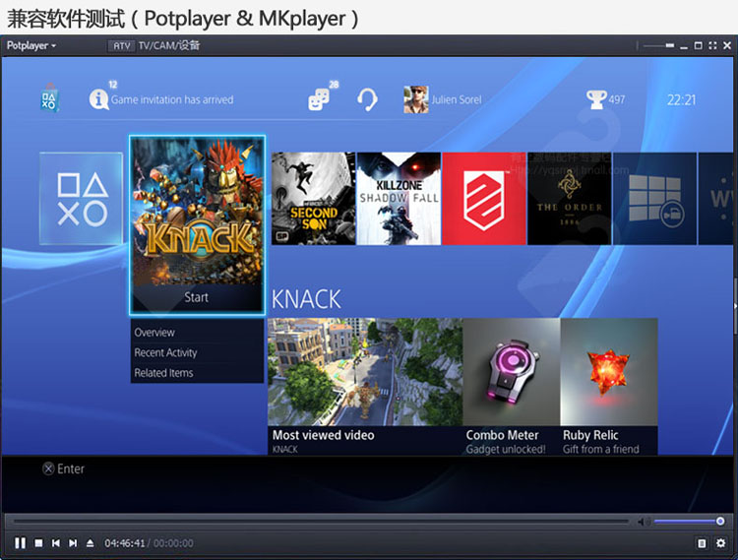Image resolution: width=738 pixels, height=560 pixels.
Task: Select the inFAMOUS Second Son tile
Action: [x=313, y=198]
